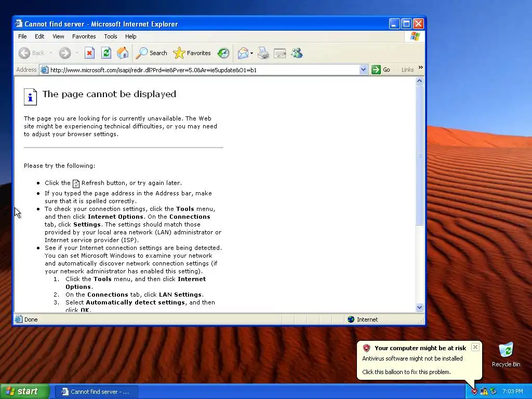This screenshot has height=399, width=532.
Task: Open the Messenger people icon
Action: [297, 53]
